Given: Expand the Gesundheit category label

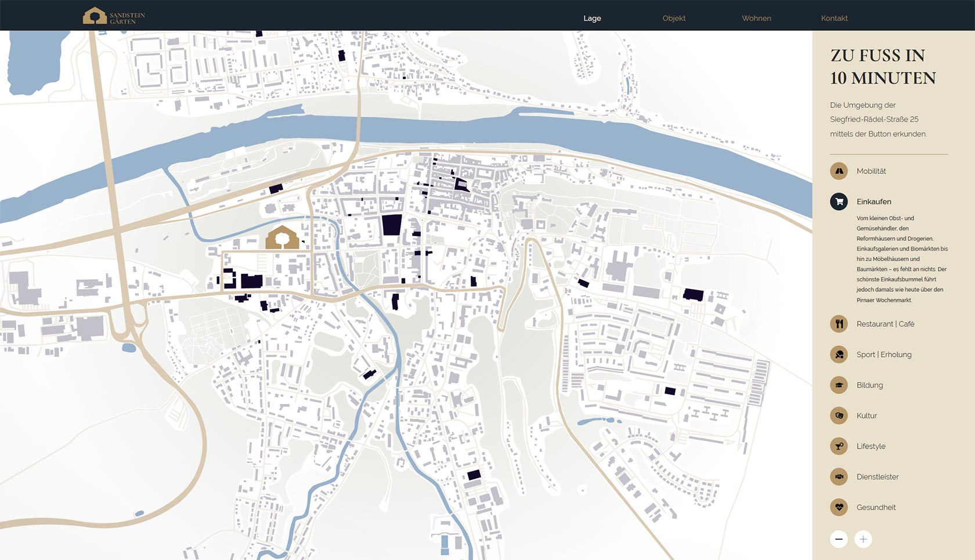Looking at the screenshot, I should coord(876,508).
